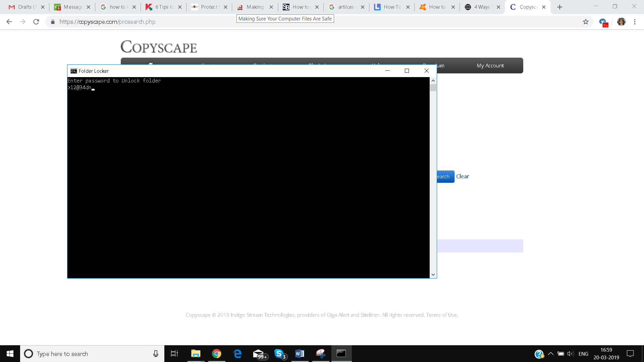Open the browser extension with Try badge
Screen dimensions: 644x362
603,22
